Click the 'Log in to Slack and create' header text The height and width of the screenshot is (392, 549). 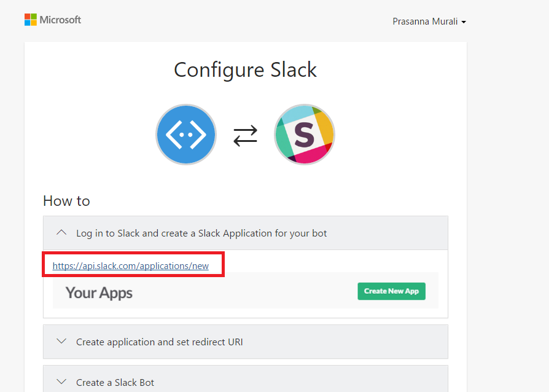pos(201,233)
